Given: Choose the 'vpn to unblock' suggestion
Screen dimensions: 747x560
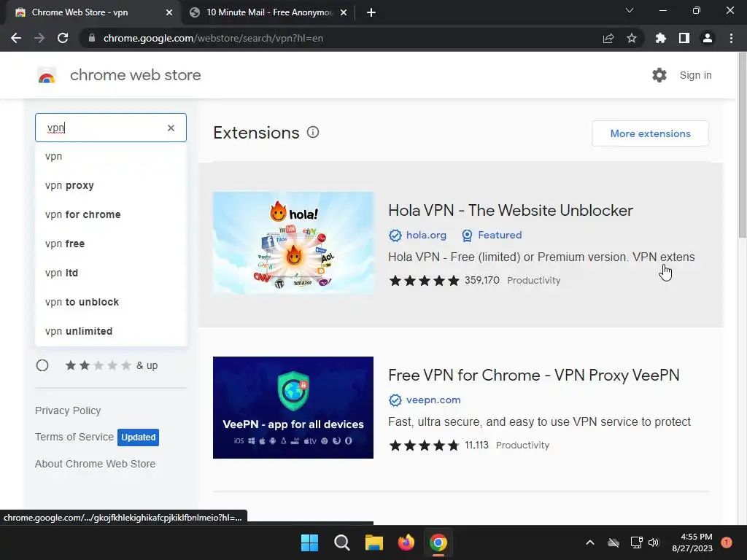Looking at the screenshot, I should (111, 302).
